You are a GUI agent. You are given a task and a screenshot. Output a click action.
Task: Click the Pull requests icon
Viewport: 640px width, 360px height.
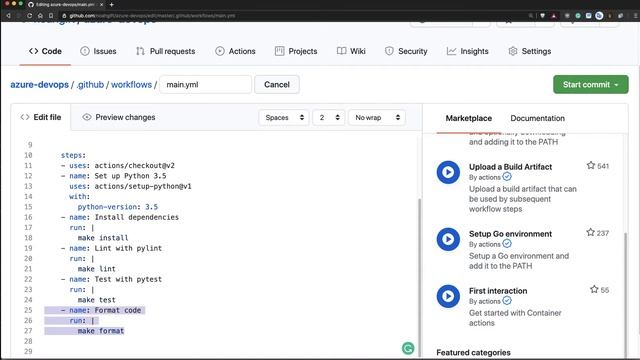point(140,51)
